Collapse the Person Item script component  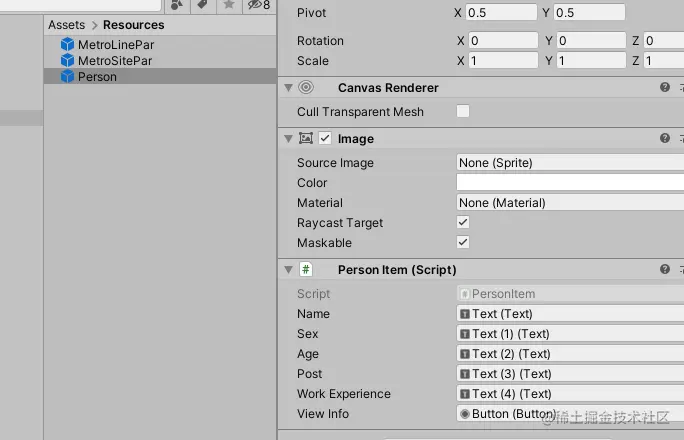tap(288, 269)
